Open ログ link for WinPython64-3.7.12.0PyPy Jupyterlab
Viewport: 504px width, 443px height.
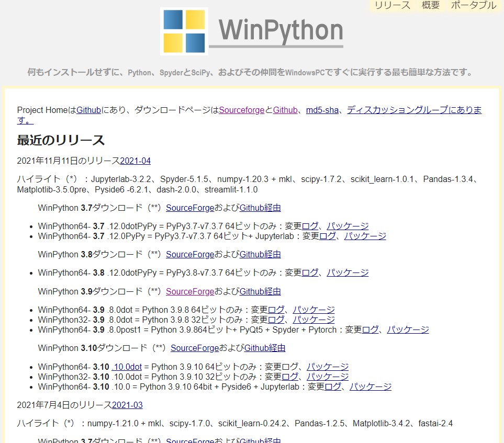point(327,236)
